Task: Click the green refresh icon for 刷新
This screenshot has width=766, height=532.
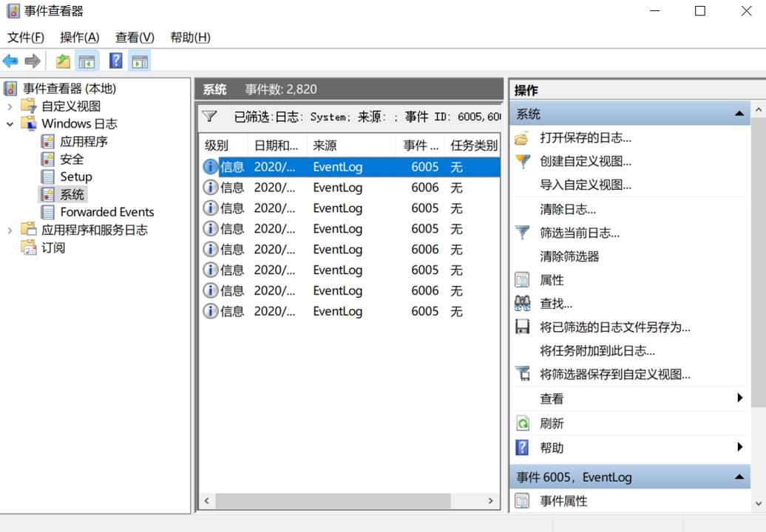Action: click(x=523, y=423)
